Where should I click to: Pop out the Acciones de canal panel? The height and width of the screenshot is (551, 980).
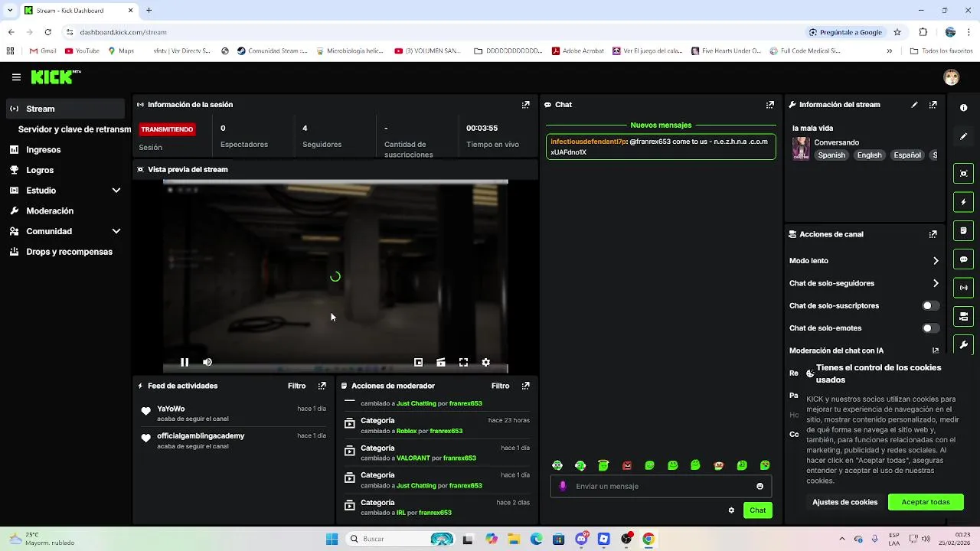click(x=933, y=234)
